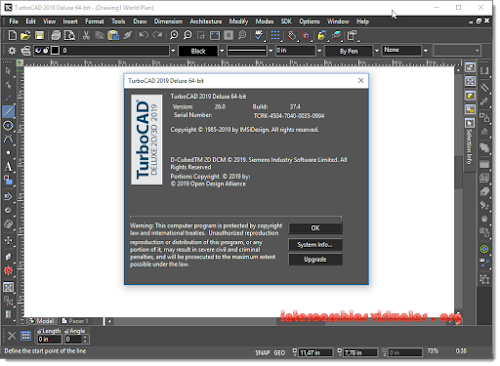This screenshot has height=366, width=500.
Task: Switch to the Model tab
Action: [x=42, y=321]
